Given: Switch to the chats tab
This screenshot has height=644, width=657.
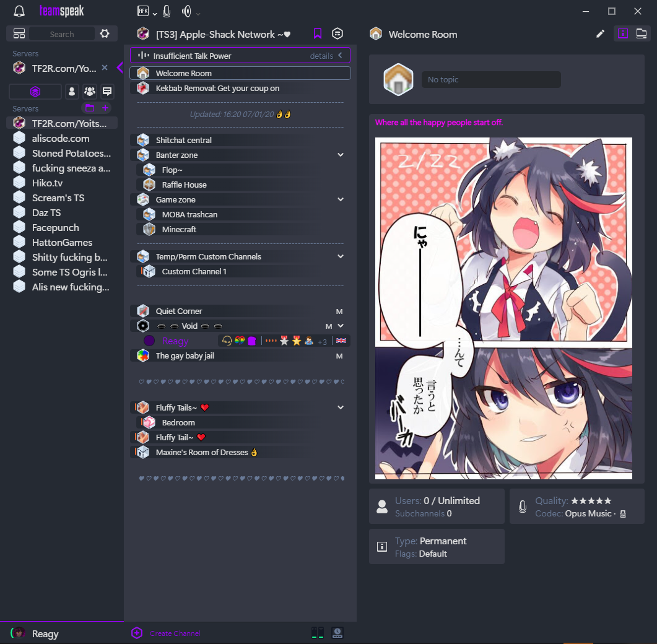Looking at the screenshot, I should tap(107, 92).
